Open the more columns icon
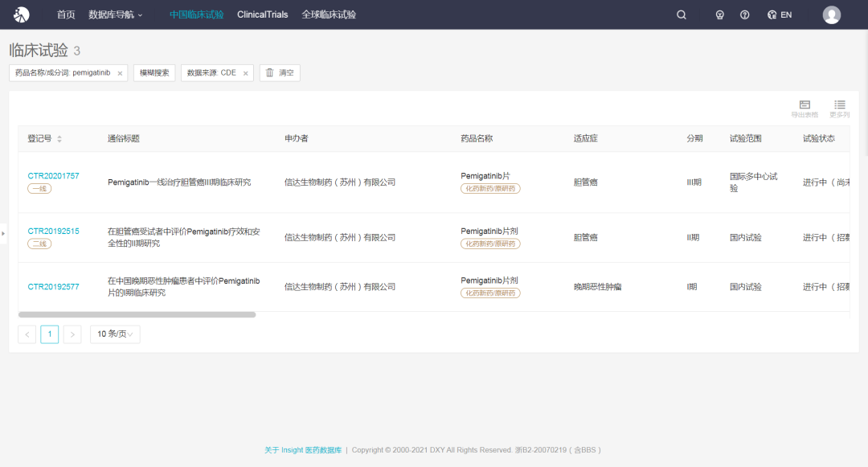 click(x=840, y=109)
